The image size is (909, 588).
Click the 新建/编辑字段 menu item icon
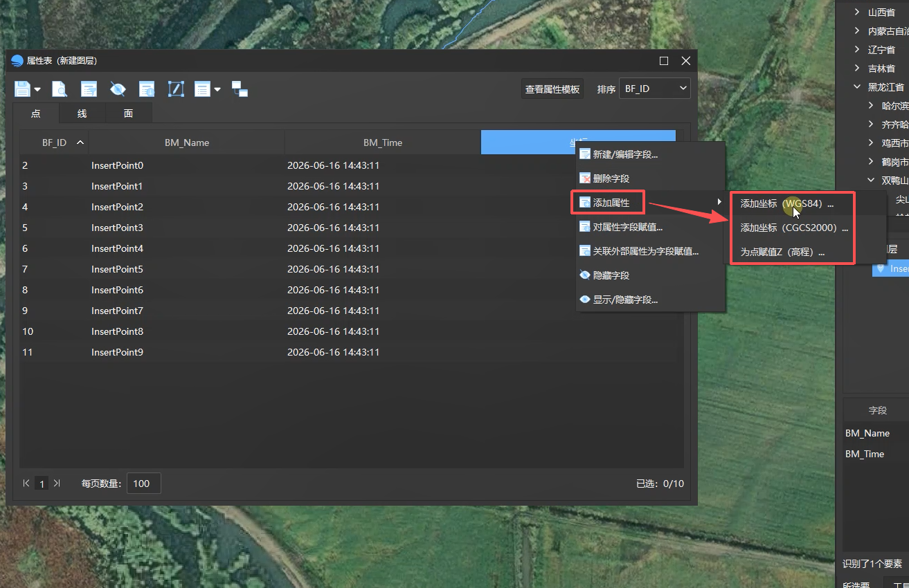click(x=585, y=154)
